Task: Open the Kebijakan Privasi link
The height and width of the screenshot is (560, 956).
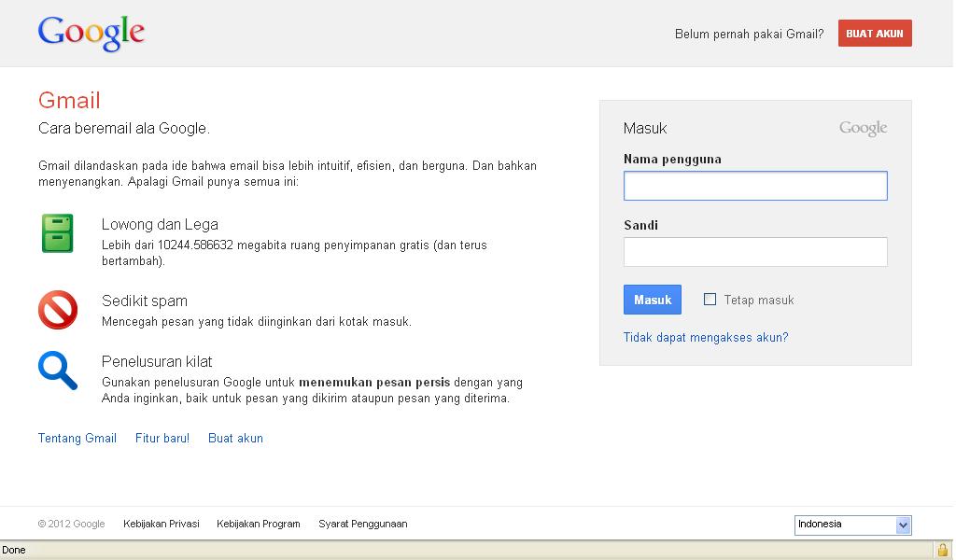Action: (x=161, y=524)
